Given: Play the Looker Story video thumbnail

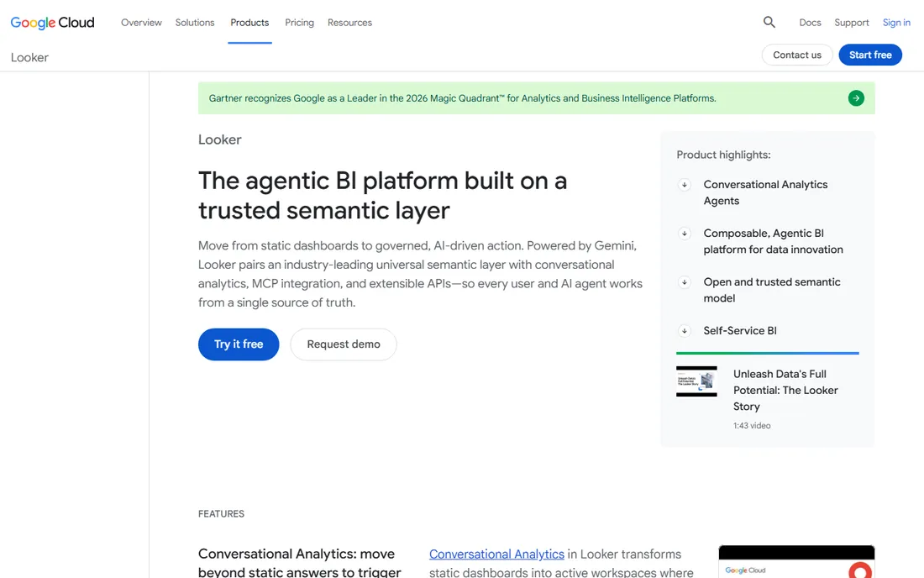Looking at the screenshot, I should 696,381.
